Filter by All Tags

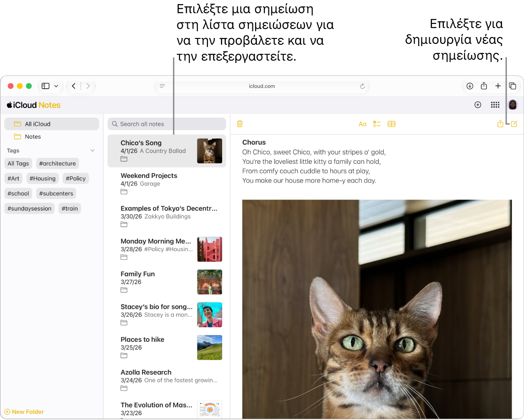pyautogui.click(x=18, y=164)
